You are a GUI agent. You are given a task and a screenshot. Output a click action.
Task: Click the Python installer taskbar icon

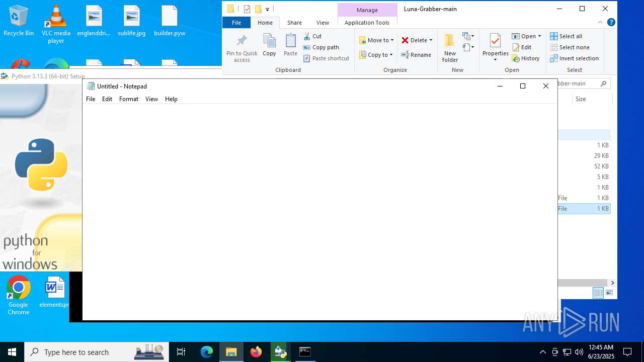(x=280, y=352)
